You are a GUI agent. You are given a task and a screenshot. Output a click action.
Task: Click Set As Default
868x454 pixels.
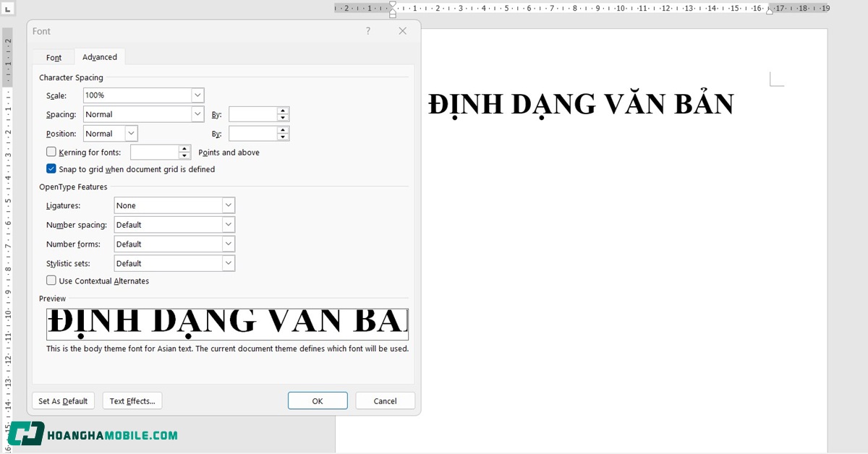pos(63,401)
